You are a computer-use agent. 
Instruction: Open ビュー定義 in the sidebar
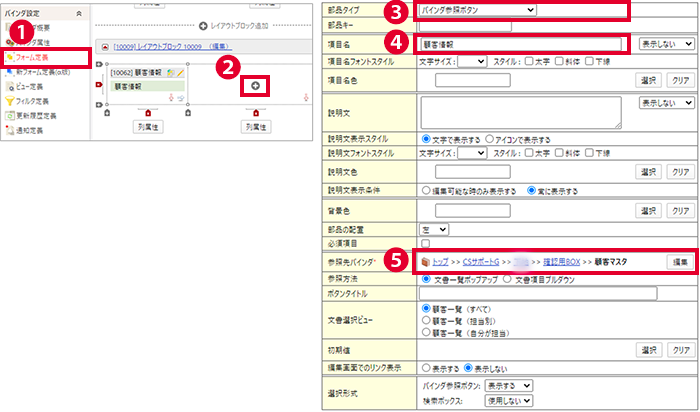[27, 87]
